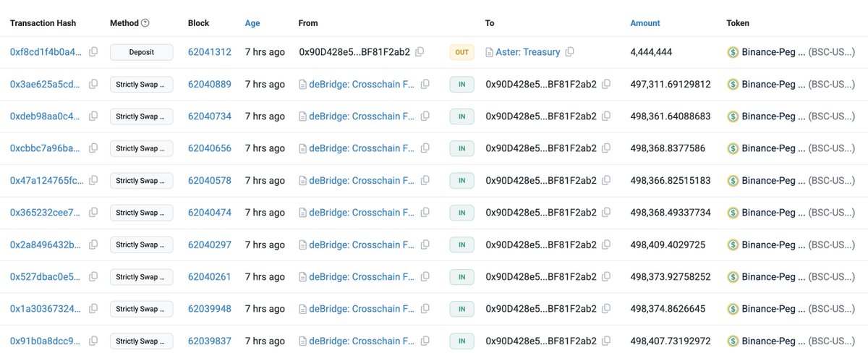This screenshot has width=868, height=353.
Task: Copy transaction hash 0xf8cd1f4b0a4
Action: (93, 52)
